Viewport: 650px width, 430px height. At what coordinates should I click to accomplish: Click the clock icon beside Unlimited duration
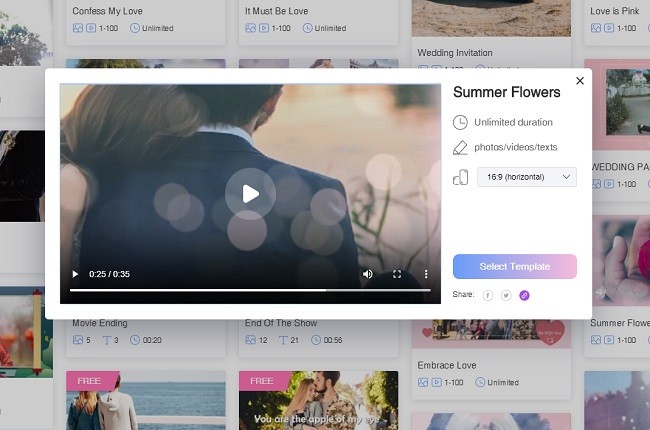[460, 122]
